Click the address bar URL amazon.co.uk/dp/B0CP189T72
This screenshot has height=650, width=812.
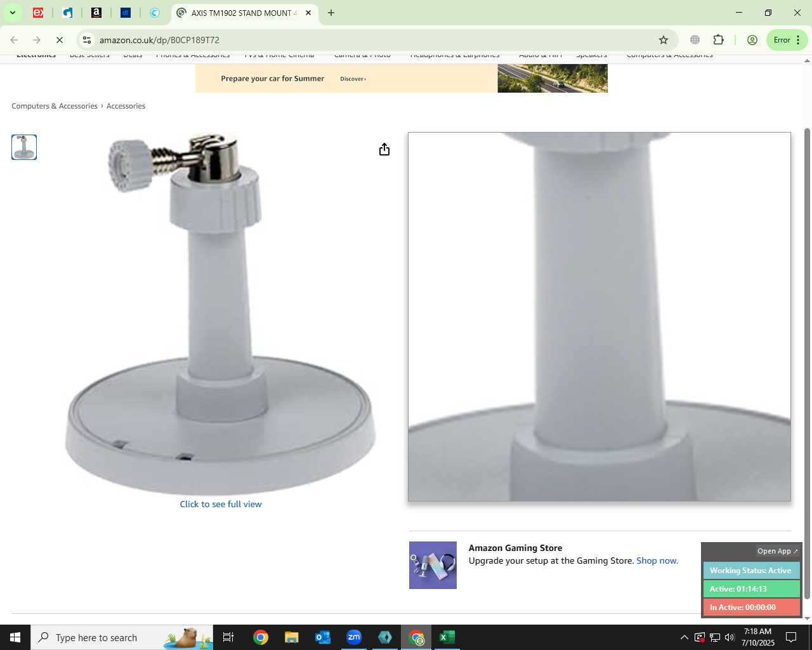159,40
